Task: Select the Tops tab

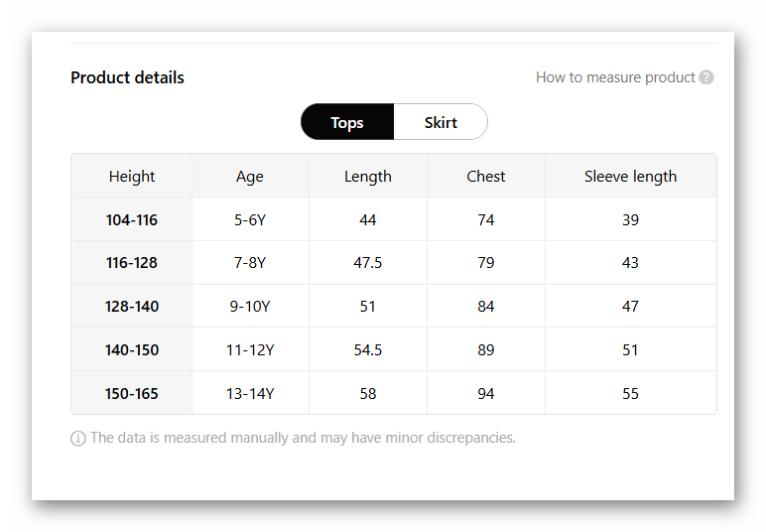Action: point(347,122)
